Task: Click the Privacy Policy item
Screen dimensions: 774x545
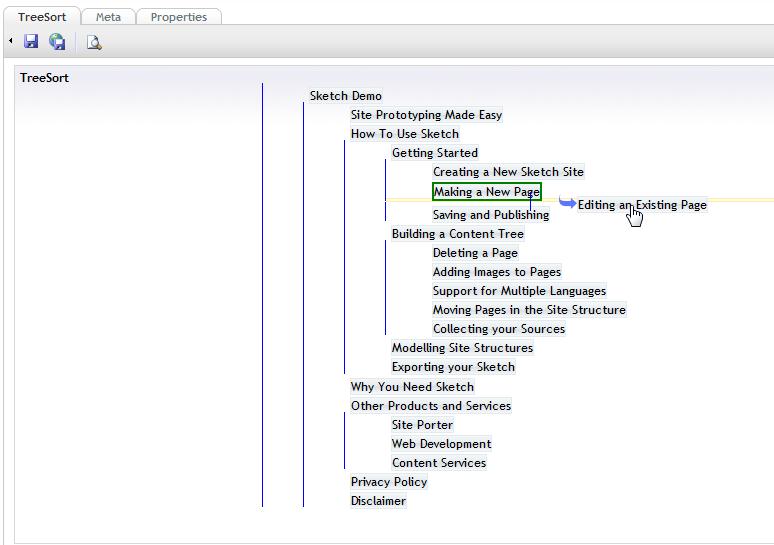Action: (x=389, y=482)
